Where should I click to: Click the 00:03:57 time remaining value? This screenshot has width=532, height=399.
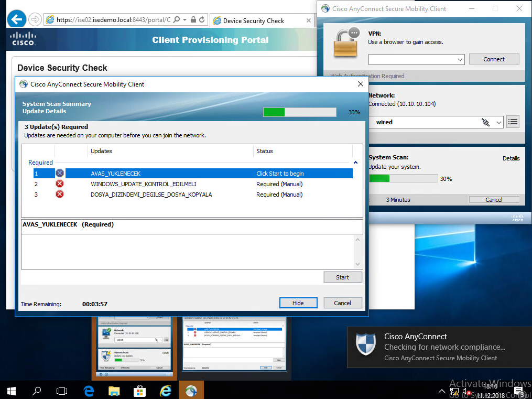click(95, 304)
